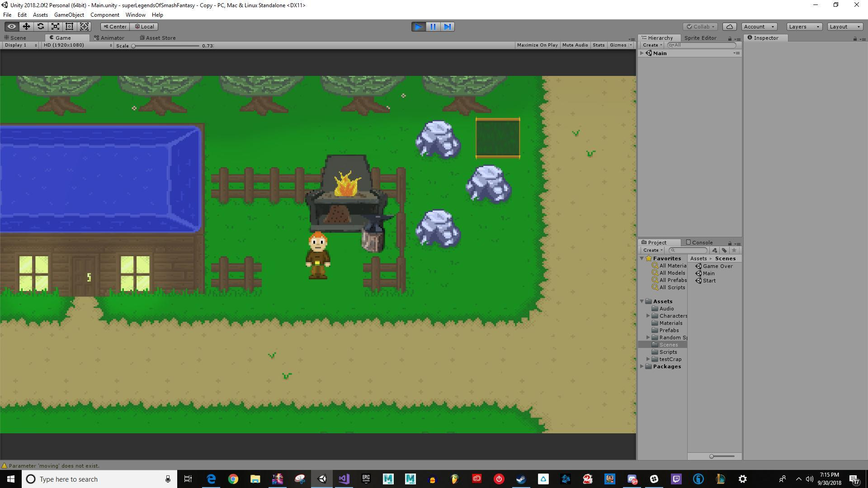Select the Rect Transform tool
The image size is (868, 488).
[x=70, y=27]
